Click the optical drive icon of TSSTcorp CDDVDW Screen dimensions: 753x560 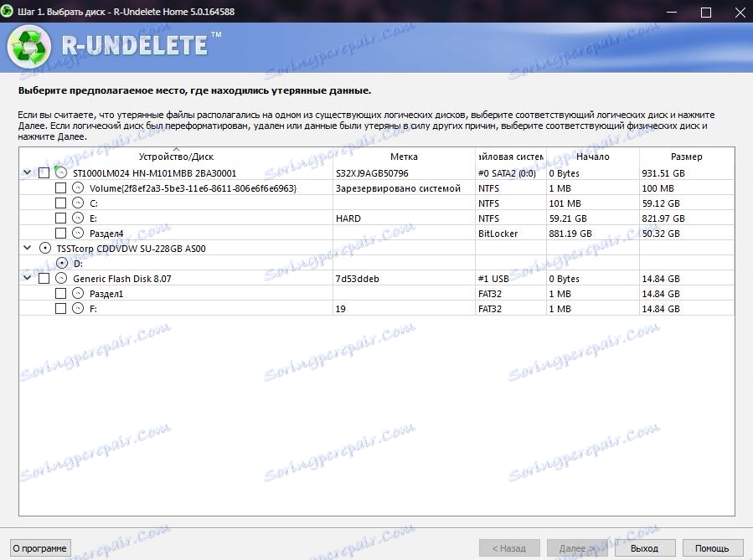coord(44,248)
